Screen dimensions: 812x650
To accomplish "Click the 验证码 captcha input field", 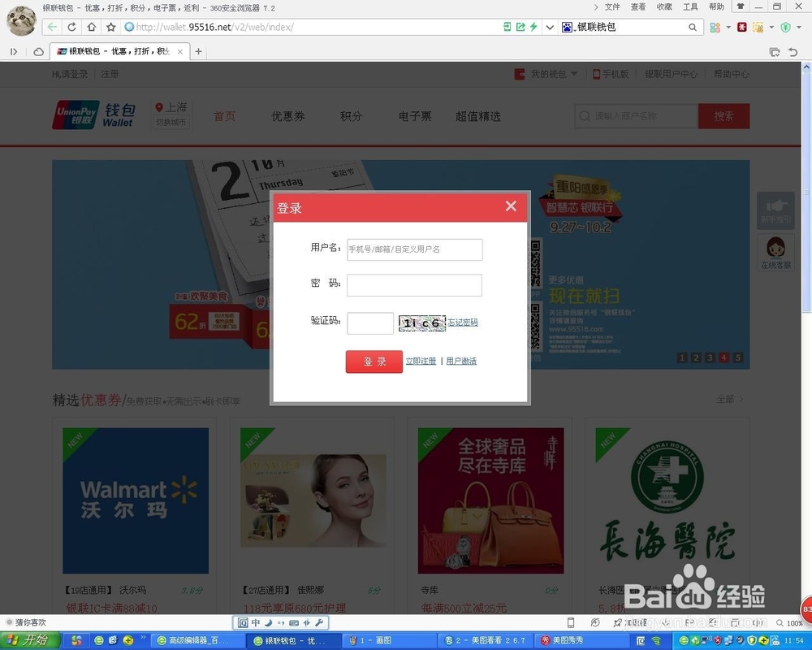I will click(x=369, y=323).
